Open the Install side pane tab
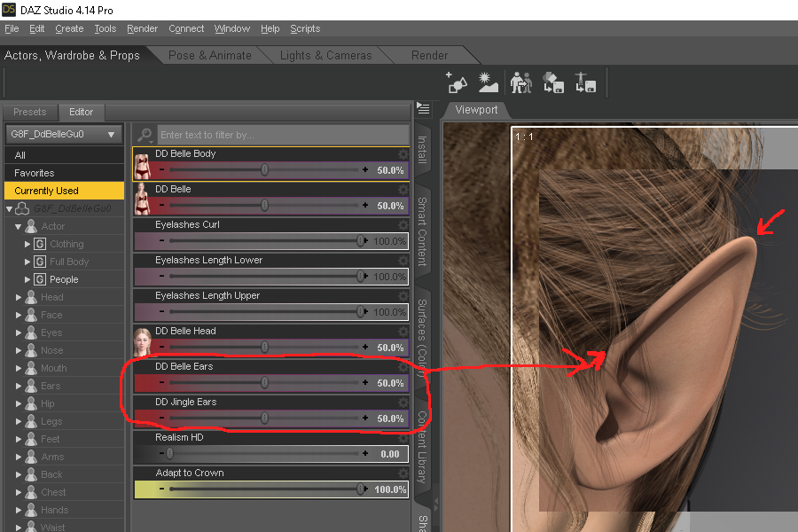Image resolution: width=798 pixels, height=532 pixels. [x=422, y=150]
